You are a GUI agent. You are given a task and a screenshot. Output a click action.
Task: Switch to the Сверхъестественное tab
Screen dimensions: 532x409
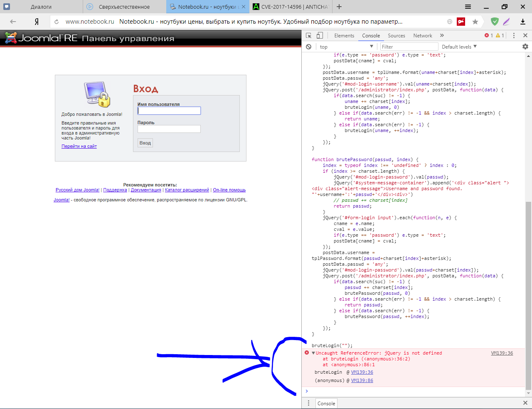pos(124,7)
